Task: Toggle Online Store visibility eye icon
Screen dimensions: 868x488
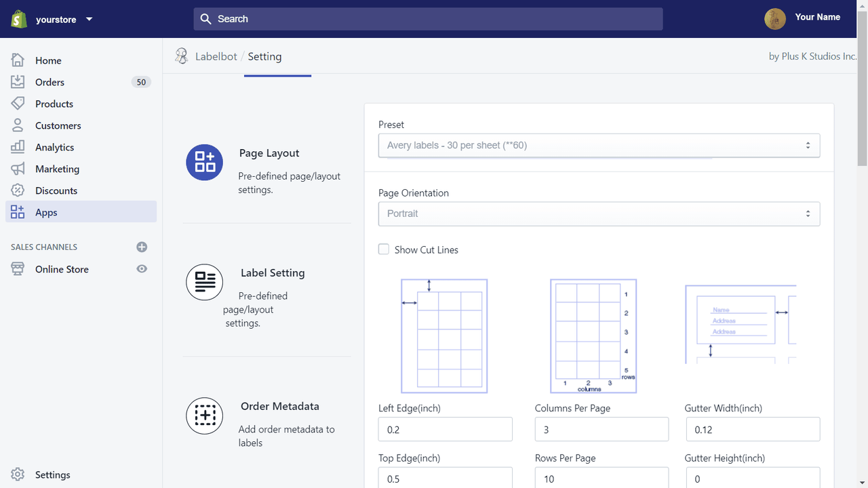Action: click(142, 269)
